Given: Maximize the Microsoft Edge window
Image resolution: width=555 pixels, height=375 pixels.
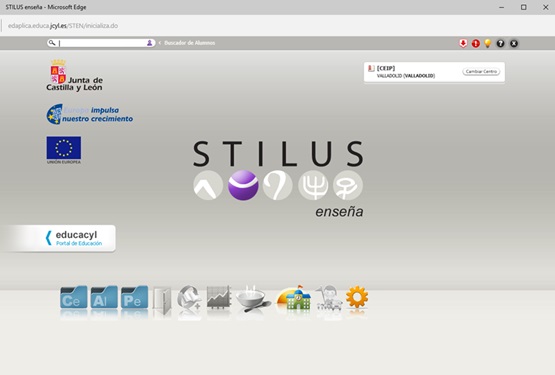Looking at the screenshot, I should (x=523, y=7).
